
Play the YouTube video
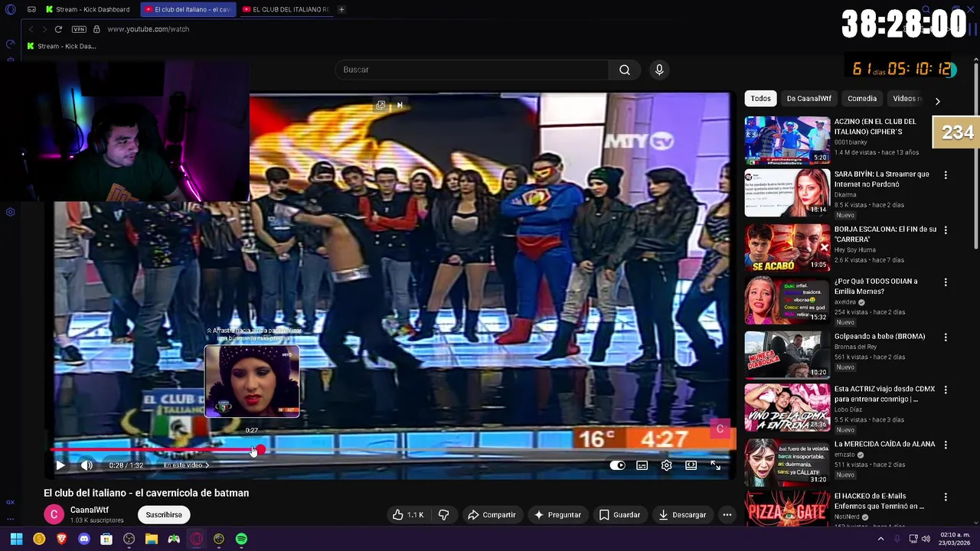tap(60, 465)
